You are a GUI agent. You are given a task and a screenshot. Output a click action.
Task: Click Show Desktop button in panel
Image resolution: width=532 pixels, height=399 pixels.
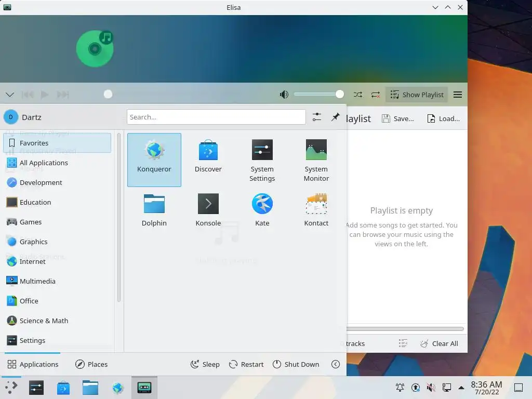point(518,387)
